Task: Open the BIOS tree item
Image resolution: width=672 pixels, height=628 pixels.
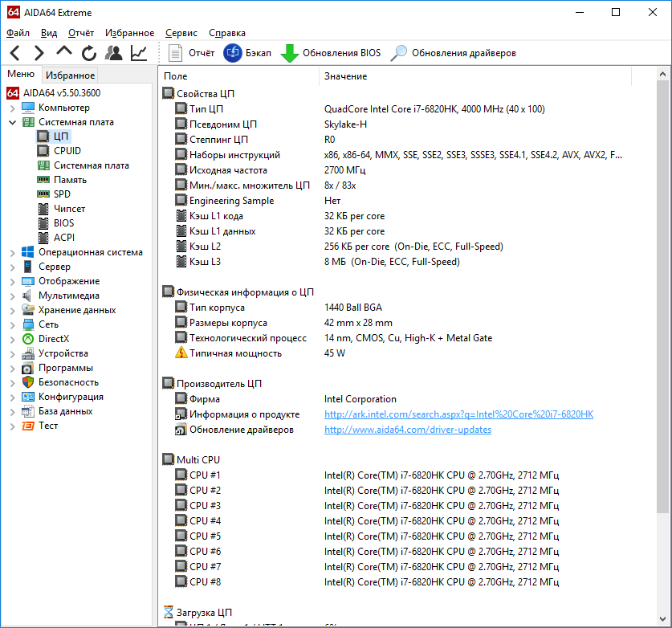Action: pos(55,223)
